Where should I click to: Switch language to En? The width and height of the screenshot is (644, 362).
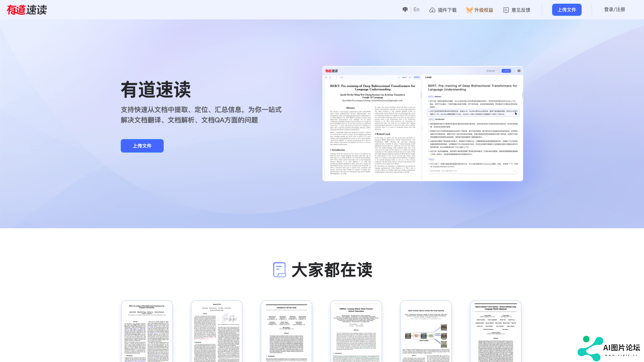[417, 10]
